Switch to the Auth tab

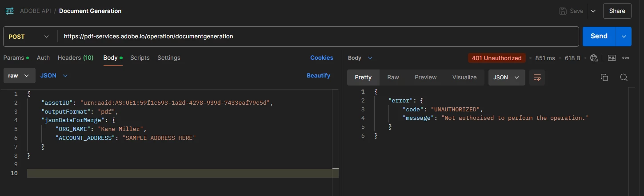tap(43, 58)
